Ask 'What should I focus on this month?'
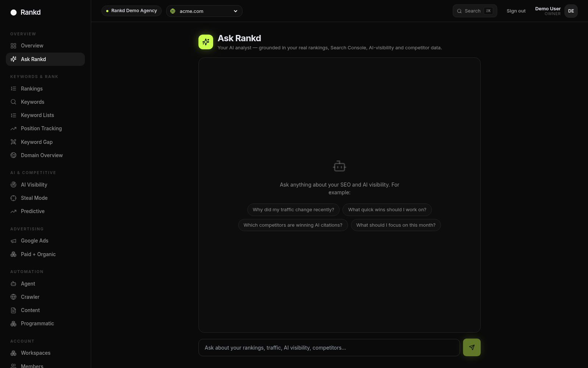The height and width of the screenshot is (368, 588). coord(396,225)
